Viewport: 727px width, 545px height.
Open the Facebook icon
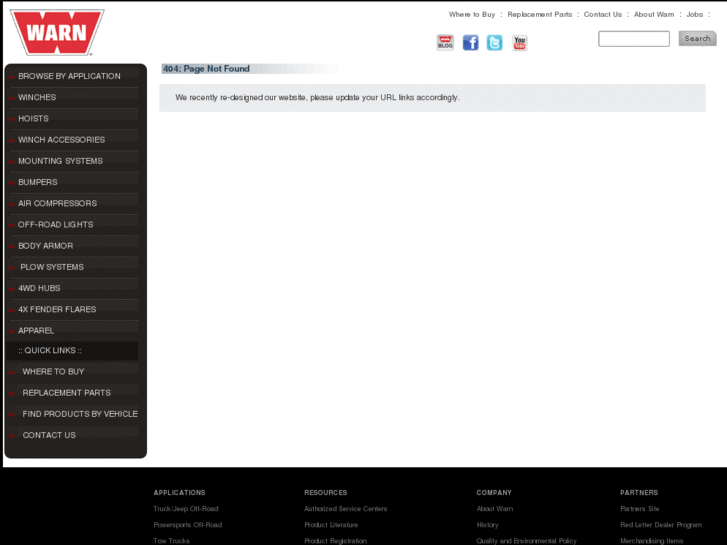click(470, 43)
